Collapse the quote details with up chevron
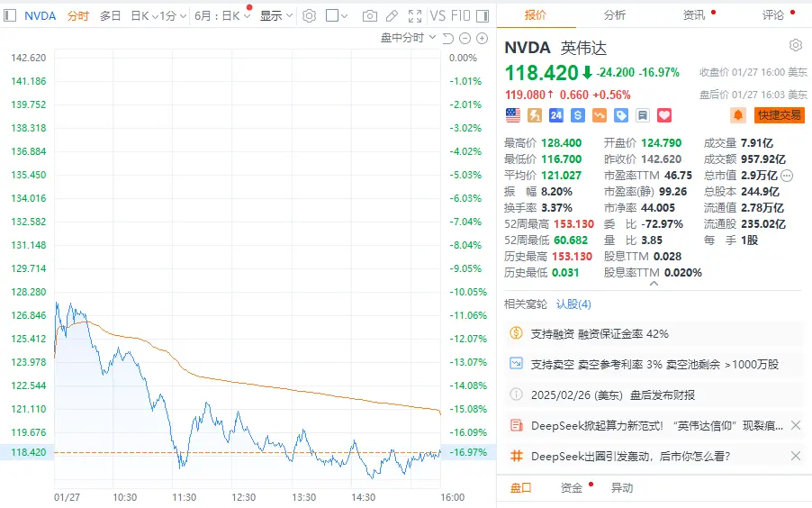812x508 pixels. pyautogui.click(x=654, y=284)
